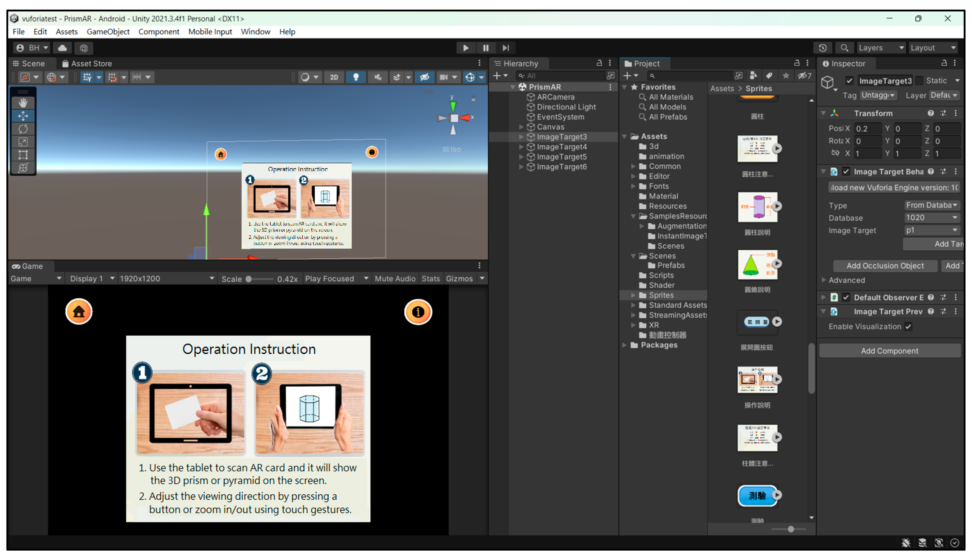972x560 pixels.
Task: Toggle 2D view mode in Scene
Action: [x=334, y=77]
